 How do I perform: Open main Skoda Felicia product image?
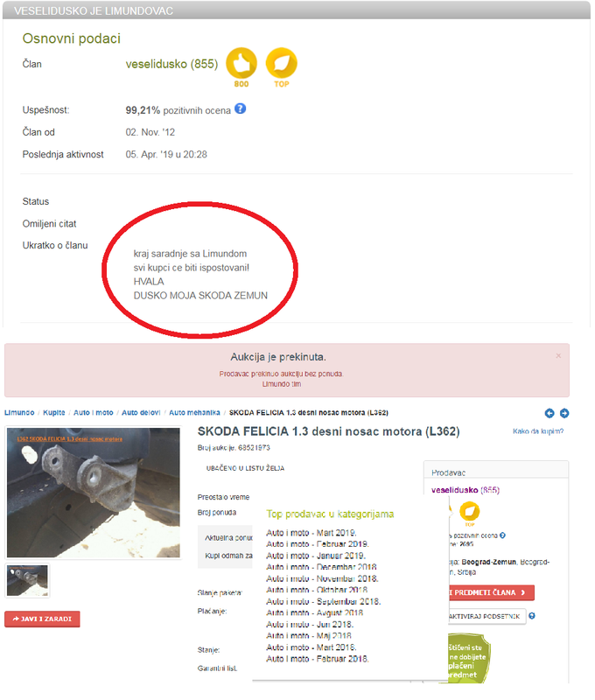(94, 493)
